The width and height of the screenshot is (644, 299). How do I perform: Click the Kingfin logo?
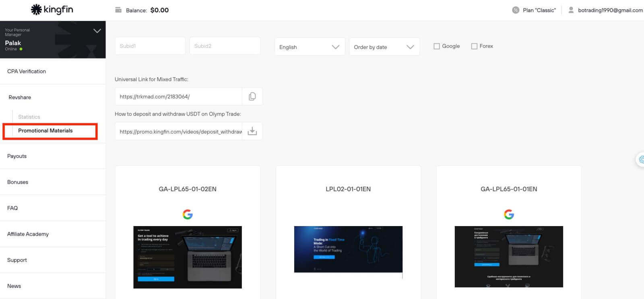coord(52,10)
